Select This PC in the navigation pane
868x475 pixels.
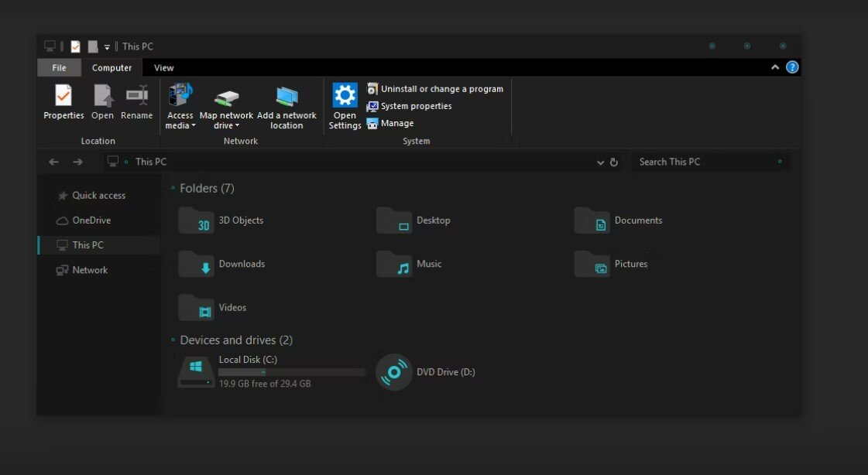[98, 245]
